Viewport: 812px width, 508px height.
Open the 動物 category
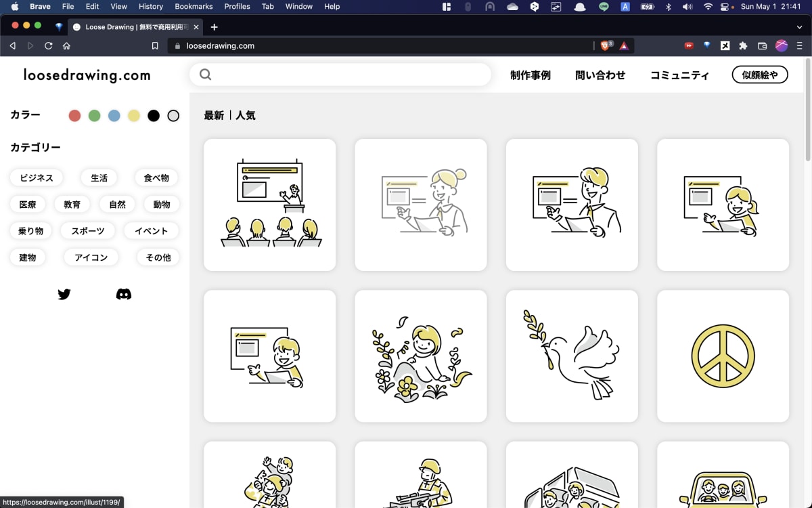(x=162, y=204)
